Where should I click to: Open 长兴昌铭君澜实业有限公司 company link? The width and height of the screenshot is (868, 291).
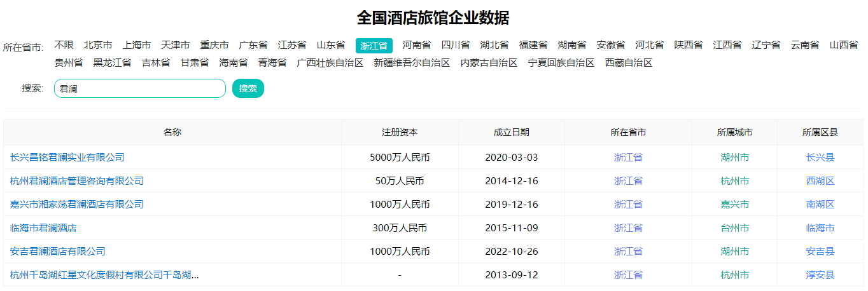coord(67,158)
